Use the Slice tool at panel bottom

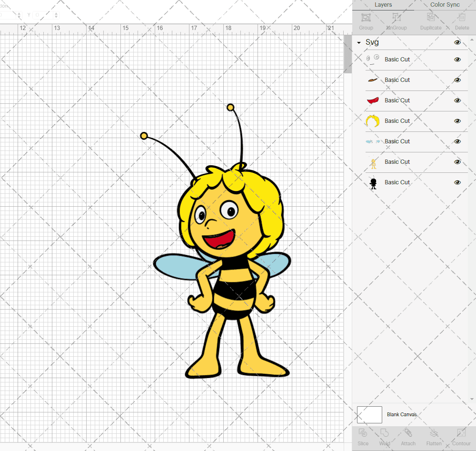tap(363, 433)
